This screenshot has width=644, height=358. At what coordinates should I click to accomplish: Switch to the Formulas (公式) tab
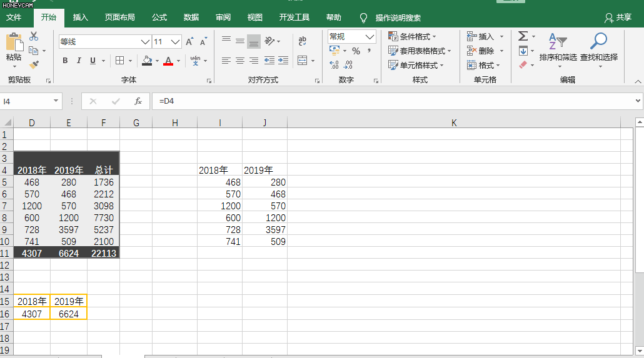point(159,17)
